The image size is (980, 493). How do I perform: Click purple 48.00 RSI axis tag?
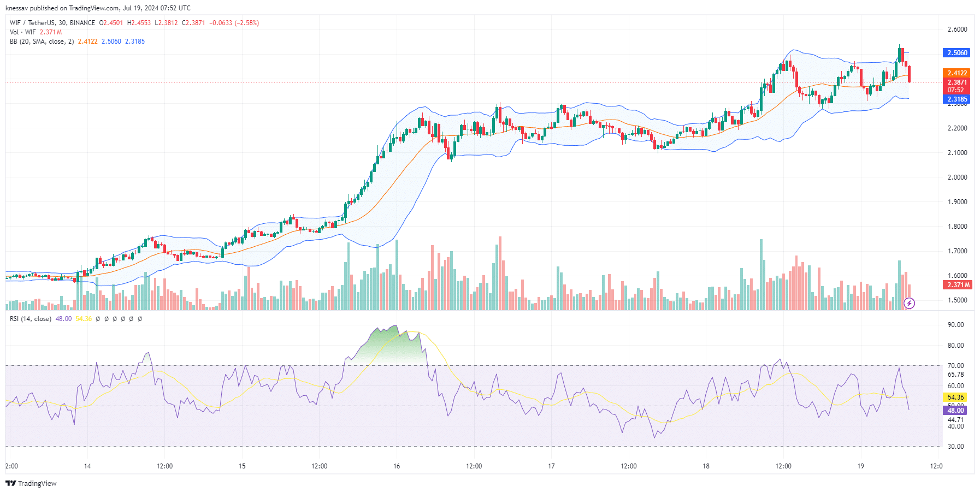coord(955,411)
